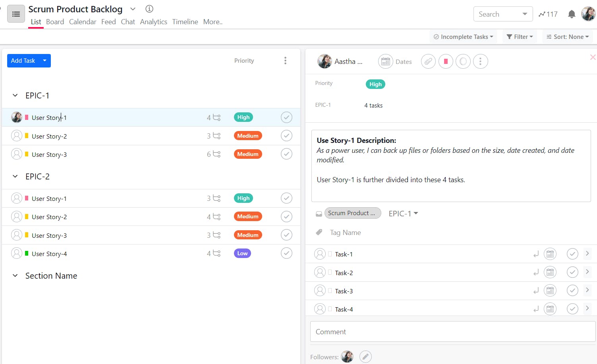Switch to the Board view
Screen dimensions: 597x364
55,22
